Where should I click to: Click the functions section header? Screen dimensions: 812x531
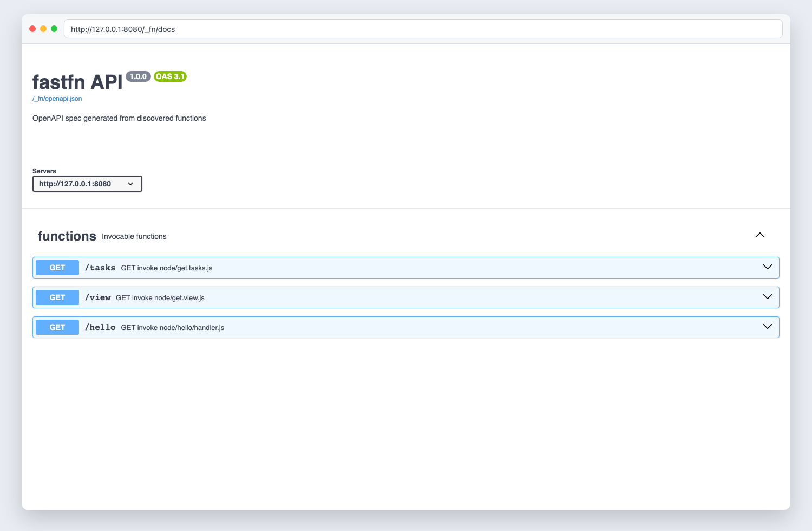coord(67,236)
